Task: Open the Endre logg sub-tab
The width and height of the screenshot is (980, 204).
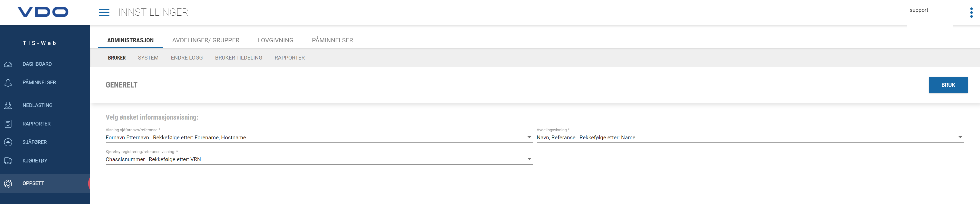Action: coord(187,58)
